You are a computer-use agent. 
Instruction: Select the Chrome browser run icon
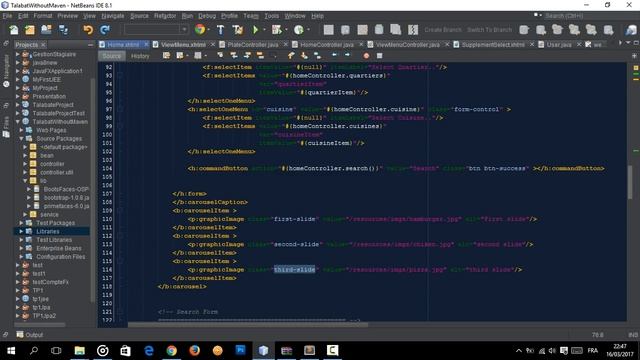[x=200, y=30]
